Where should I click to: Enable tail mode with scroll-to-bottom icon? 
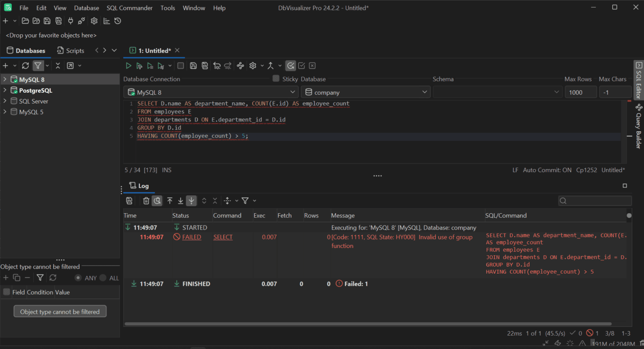191,200
